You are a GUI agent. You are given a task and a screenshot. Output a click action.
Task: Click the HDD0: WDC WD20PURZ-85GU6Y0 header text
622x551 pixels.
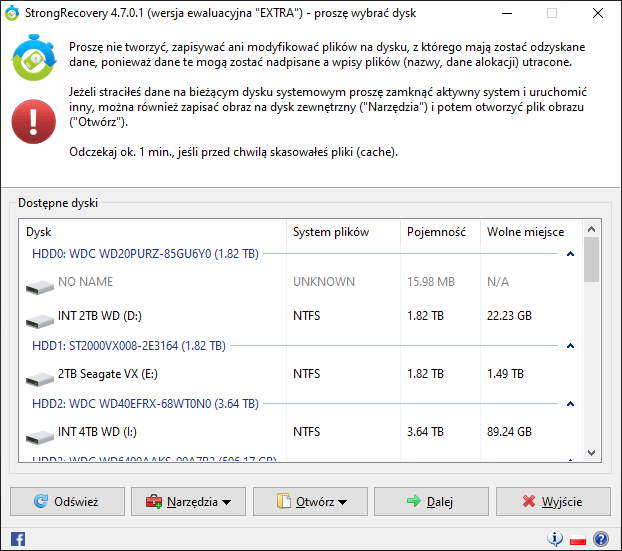145,254
